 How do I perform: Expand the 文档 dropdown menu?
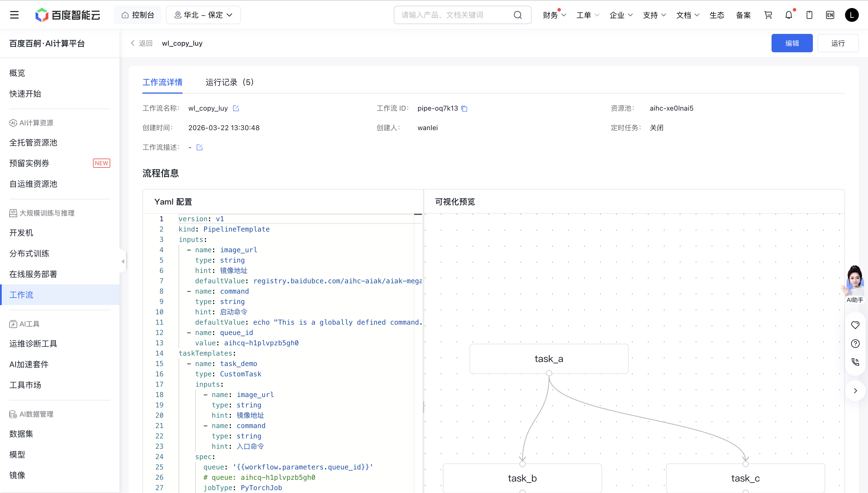tap(687, 15)
